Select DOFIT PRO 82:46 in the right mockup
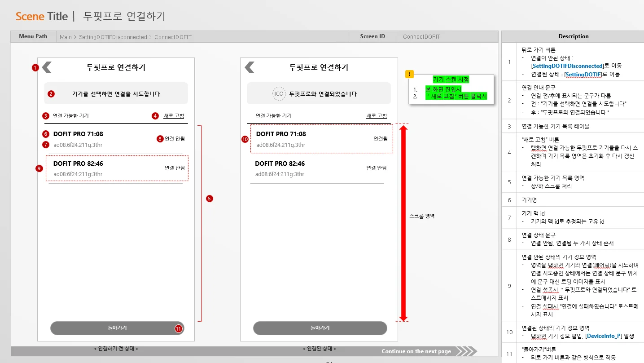Viewport: 644px width, 363px height. pos(280,164)
